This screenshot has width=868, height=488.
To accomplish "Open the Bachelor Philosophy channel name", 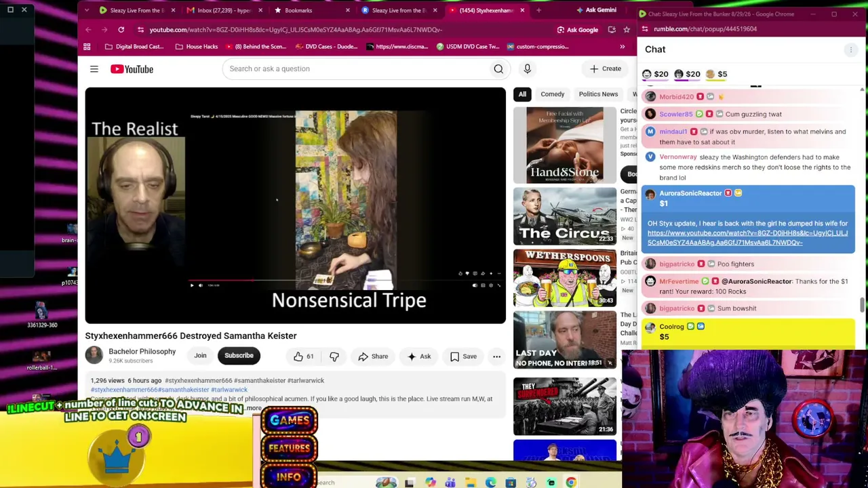I will [x=142, y=352].
